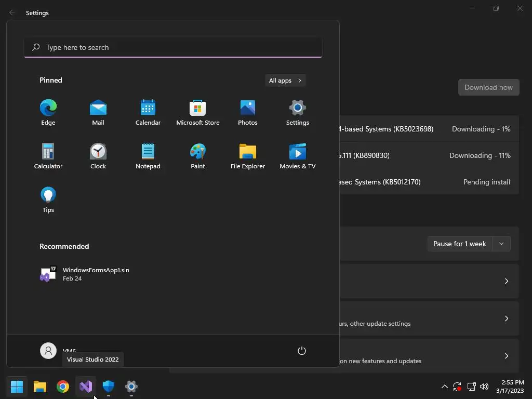Click the Pinned section heading
Screen dimensions: 532x399
click(51, 80)
